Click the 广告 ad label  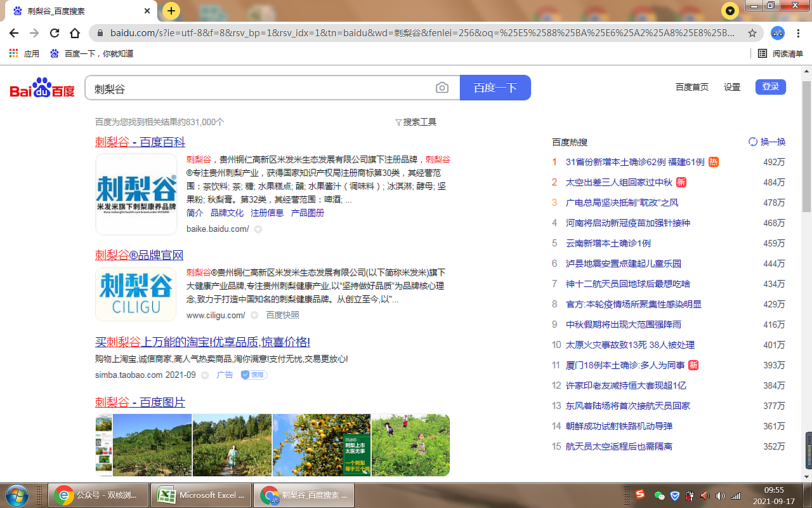pos(225,375)
